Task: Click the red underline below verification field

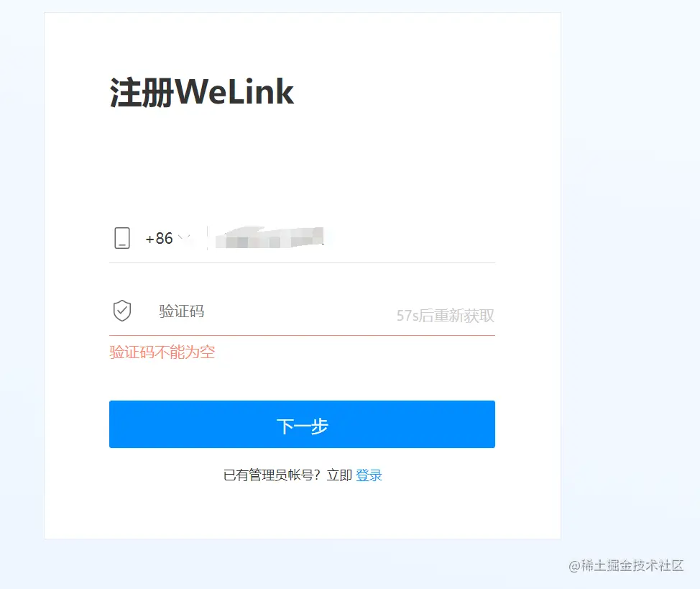Action: tap(302, 335)
